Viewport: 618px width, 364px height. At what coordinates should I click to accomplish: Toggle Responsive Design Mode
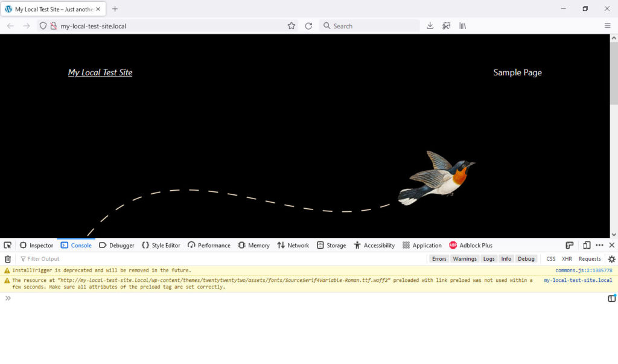[587, 245]
